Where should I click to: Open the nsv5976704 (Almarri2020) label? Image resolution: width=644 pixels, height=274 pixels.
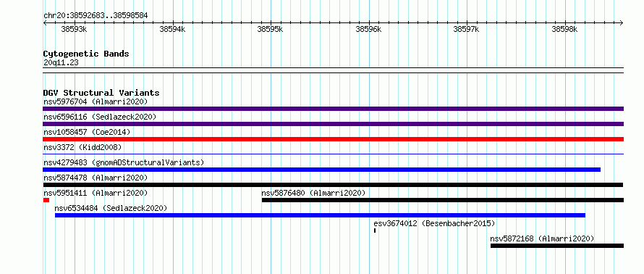tap(96, 101)
